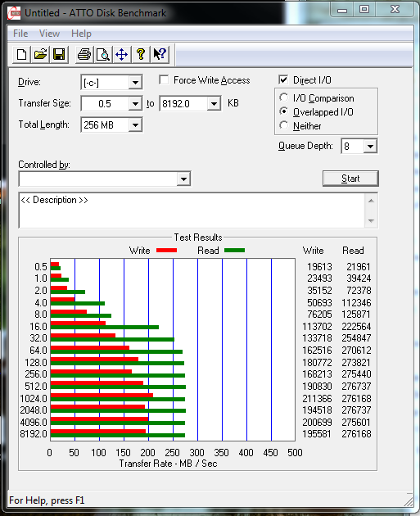Click the red Write legend swatch
Image resolution: width=420 pixels, height=516 pixels.
[166, 251]
